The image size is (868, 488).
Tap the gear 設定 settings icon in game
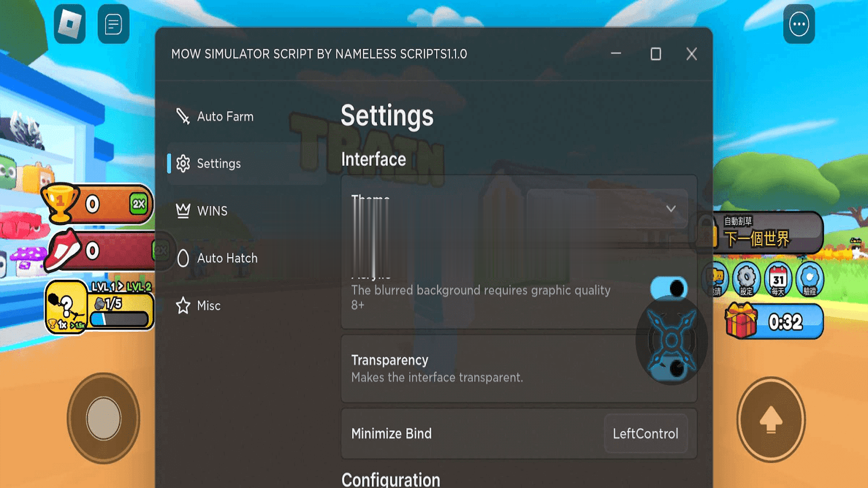(x=746, y=279)
